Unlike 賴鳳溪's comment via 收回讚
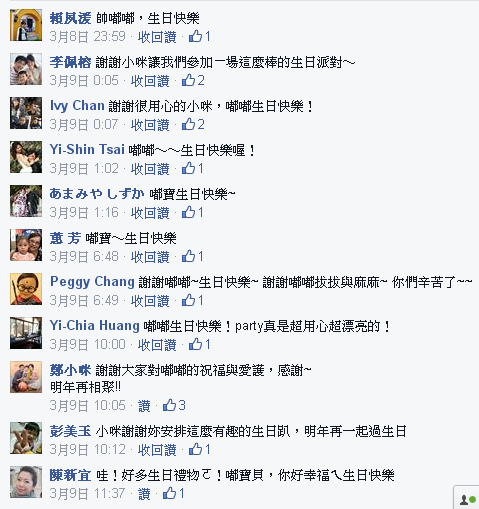479x509 pixels. 157,37
